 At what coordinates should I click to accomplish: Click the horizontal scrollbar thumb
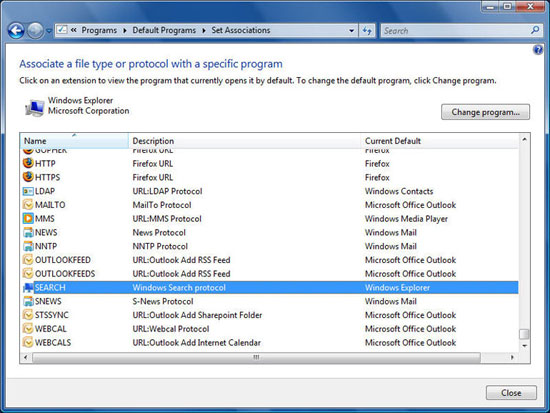(256, 357)
